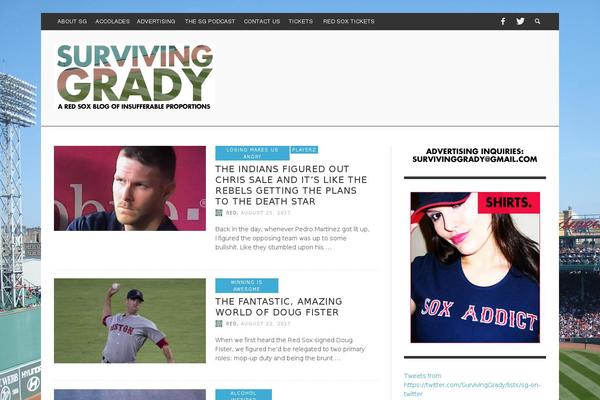The height and width of the screenshot is (400, 600).
Task: Open the Doug Fister pitching thumbnail
Action: (130, 321)
